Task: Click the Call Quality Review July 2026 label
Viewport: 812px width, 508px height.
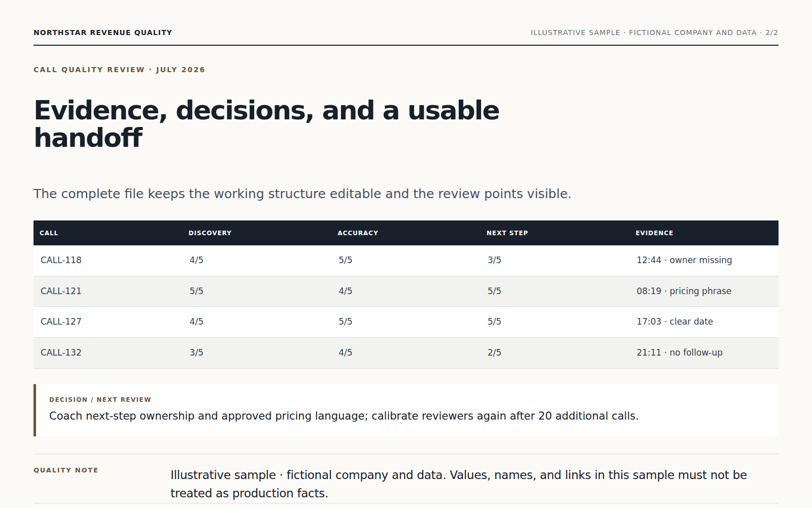Action: (119, 70)
